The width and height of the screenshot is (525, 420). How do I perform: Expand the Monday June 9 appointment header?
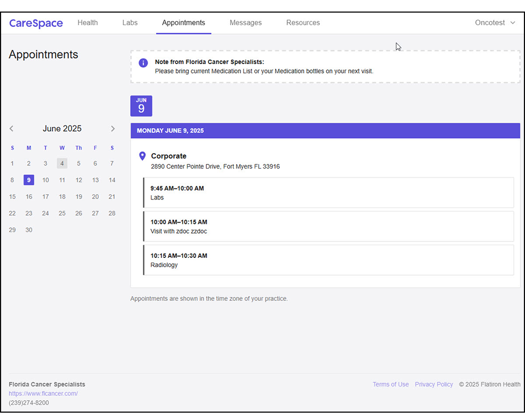[x=325, y=130]
